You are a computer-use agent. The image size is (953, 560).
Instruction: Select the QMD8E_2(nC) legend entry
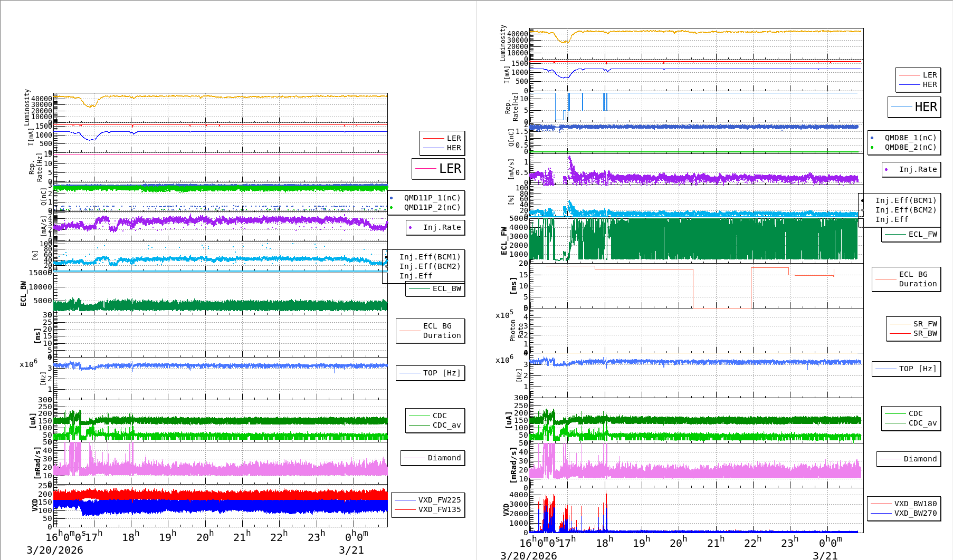point(910,147)
